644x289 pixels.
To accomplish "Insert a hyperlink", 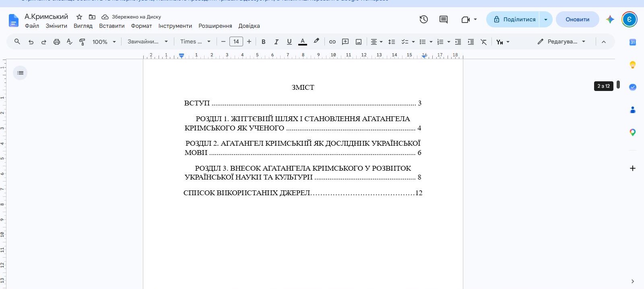I will pyautogui.click(x=332, y=42).
